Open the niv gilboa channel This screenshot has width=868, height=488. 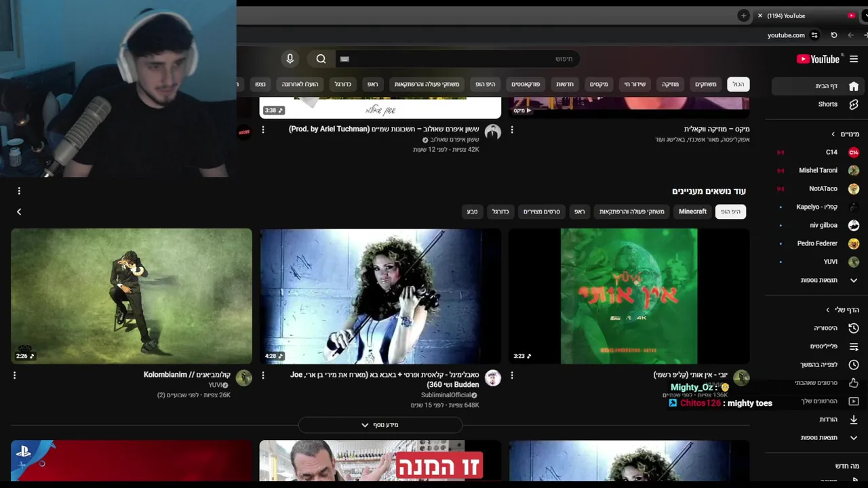coord(816,226)
